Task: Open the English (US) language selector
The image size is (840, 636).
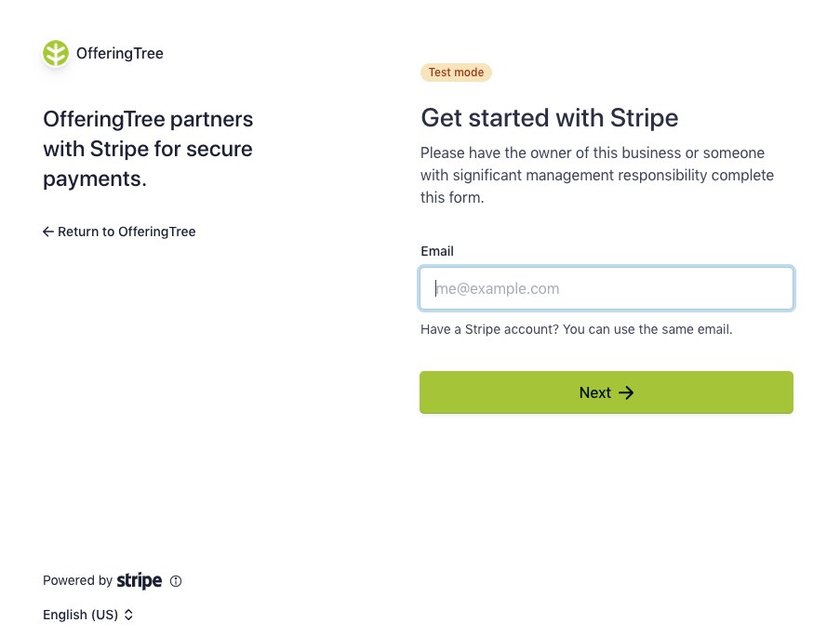Action: 87,616
